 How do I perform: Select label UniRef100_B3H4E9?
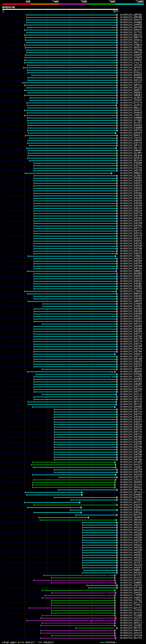131,495
